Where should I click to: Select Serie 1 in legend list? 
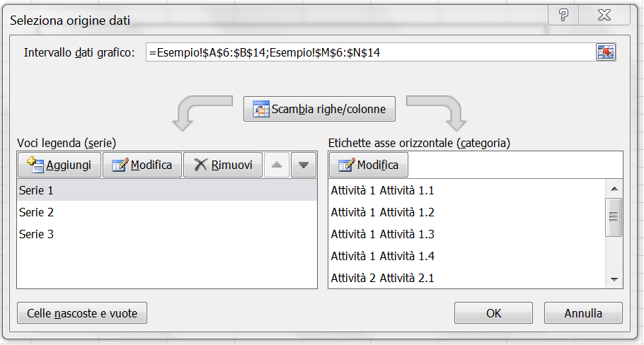pyautogui.click(x=37, y=190)
